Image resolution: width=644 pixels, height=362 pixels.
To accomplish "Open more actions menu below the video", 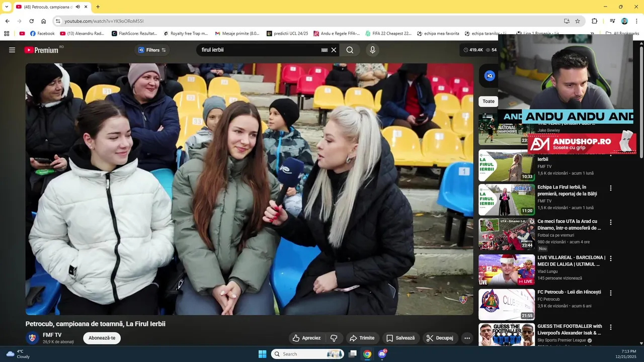I will (x=467, y=338).
